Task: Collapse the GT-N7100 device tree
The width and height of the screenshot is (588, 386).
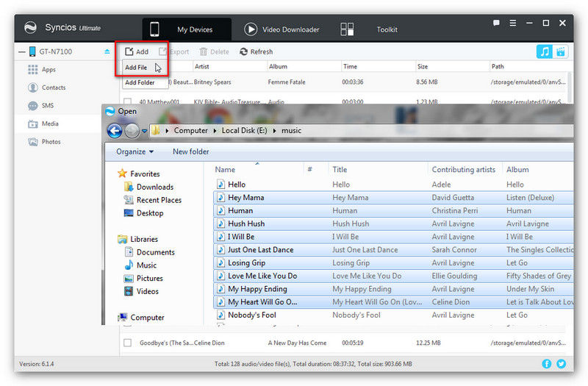Action: coord(22,51)
